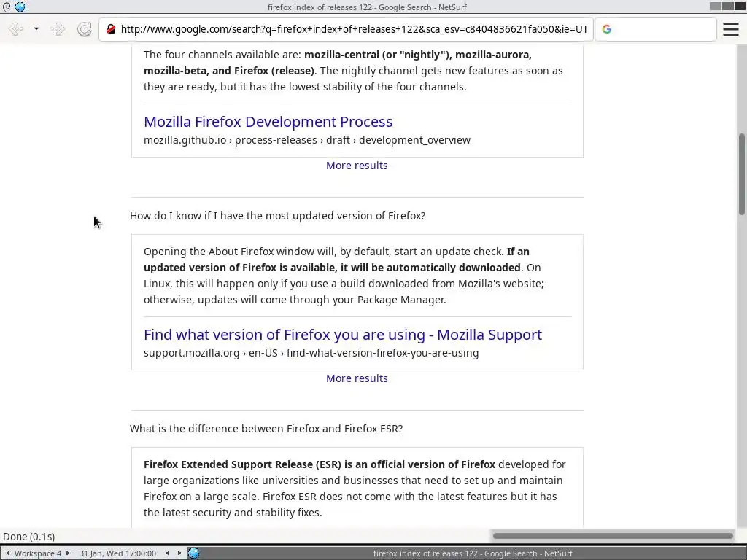Viewport: 747px width, 560px height.
Task: Go back using the Back arrow
Action: 16,29
